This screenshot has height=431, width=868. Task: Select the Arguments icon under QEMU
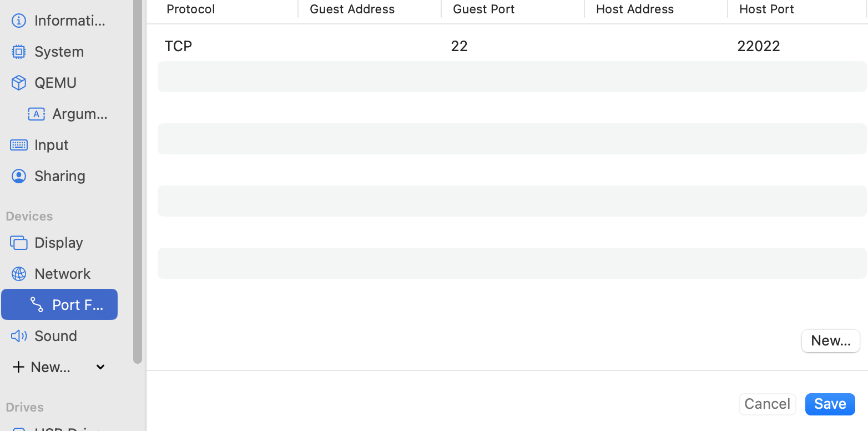tap(37, 114)
